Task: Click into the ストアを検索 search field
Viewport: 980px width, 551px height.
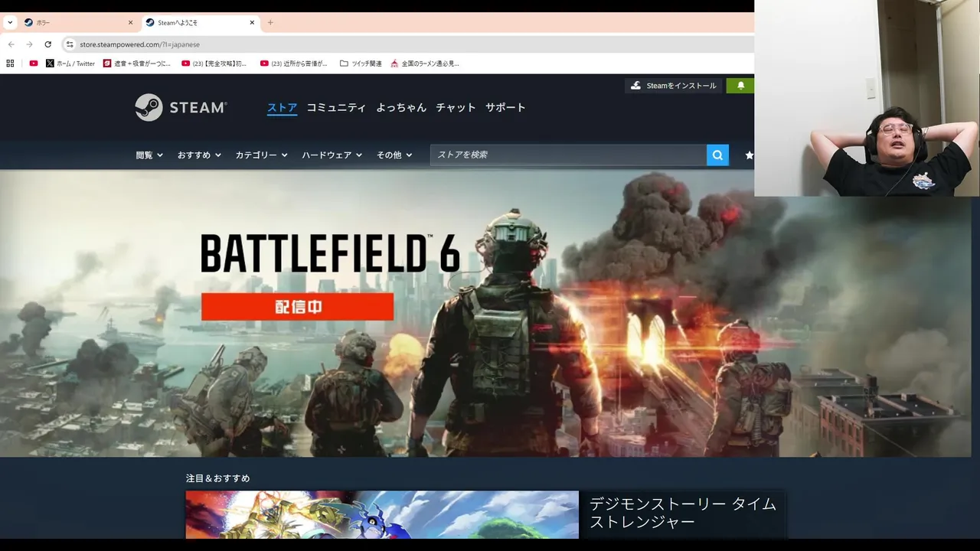Action: point(568,155)
